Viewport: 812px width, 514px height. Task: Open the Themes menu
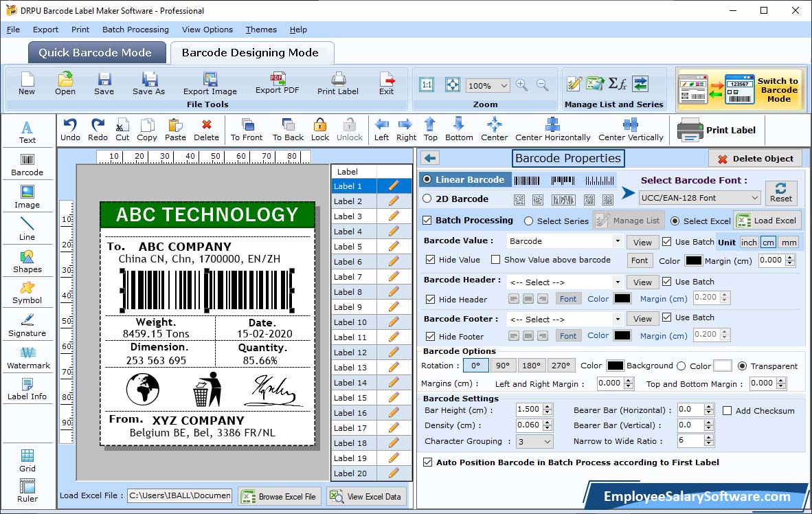pos(261,30)
